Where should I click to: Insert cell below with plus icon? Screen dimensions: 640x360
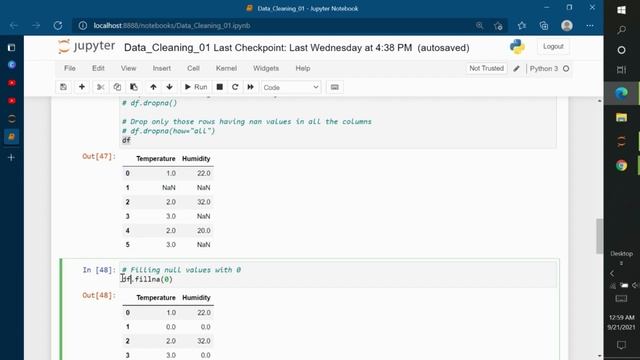tap(82, 87)
